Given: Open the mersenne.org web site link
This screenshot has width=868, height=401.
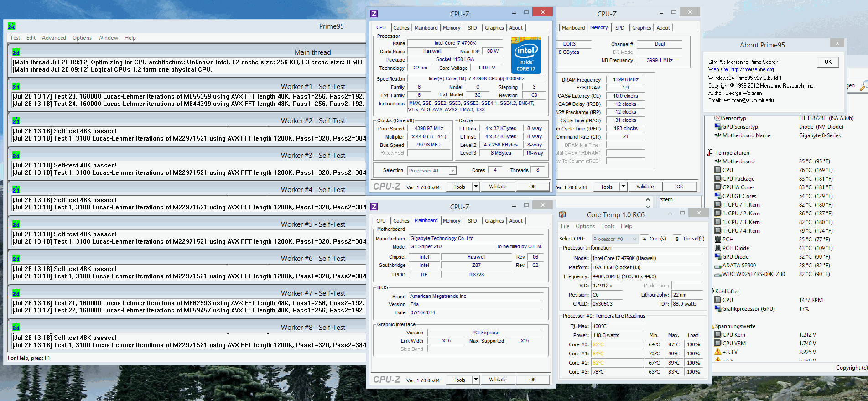Looking at the screenshot, I should (752, 69).
